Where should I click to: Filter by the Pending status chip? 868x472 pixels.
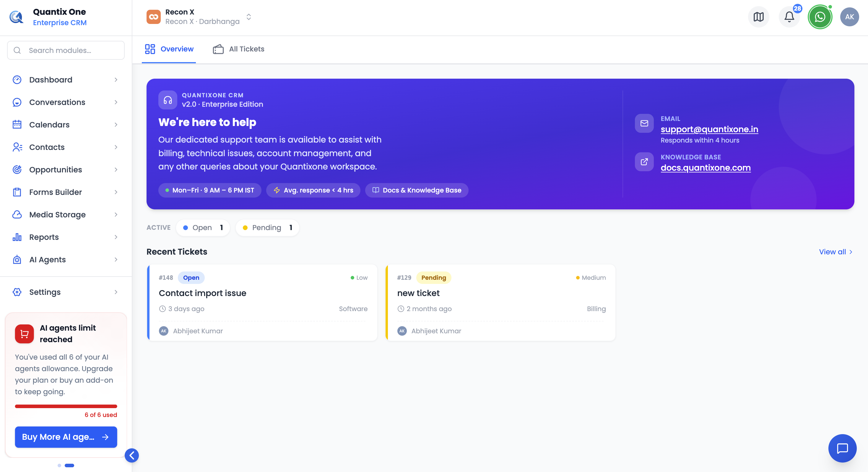tap(267, 228)
